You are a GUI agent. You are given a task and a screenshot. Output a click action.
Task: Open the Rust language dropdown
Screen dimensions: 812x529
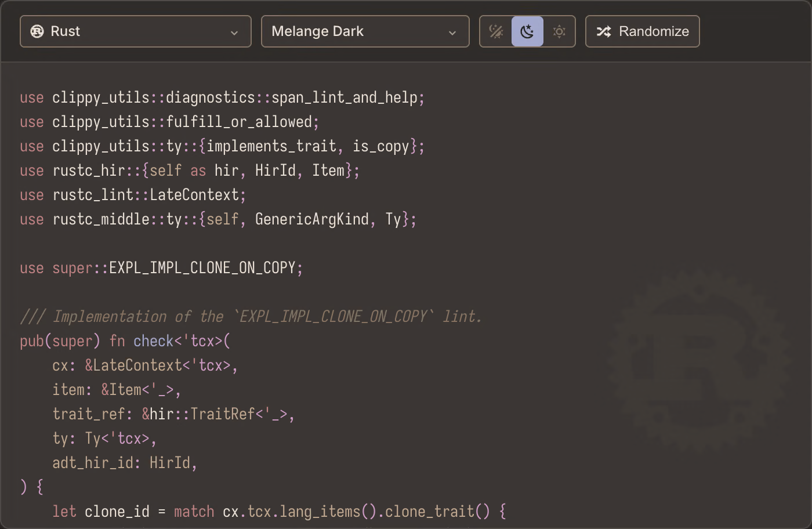136,31
